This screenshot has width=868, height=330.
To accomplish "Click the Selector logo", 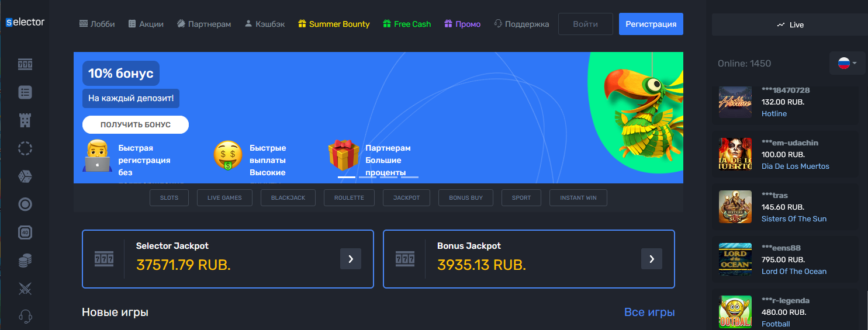I will pyautogui.click(x=25, y=22).
